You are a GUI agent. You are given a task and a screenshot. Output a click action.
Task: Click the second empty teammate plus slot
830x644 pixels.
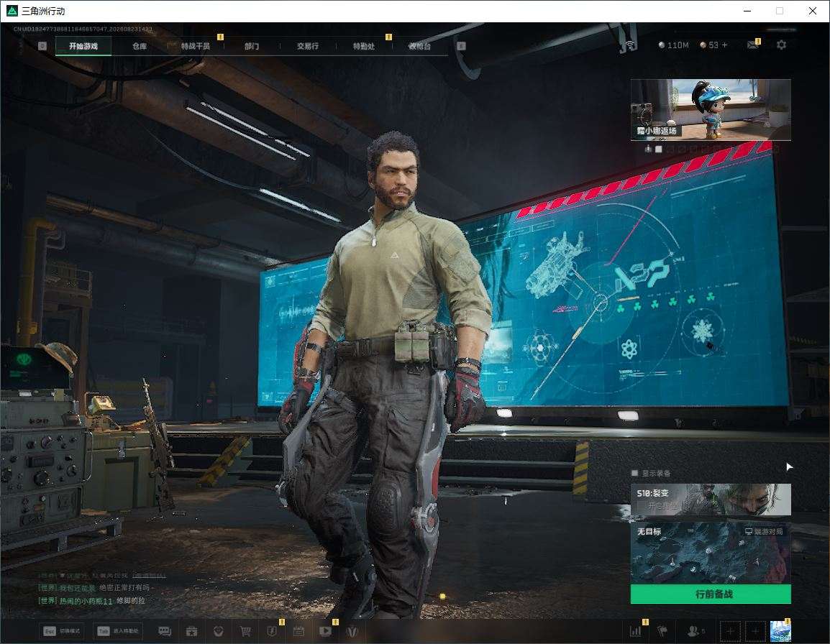755,631
